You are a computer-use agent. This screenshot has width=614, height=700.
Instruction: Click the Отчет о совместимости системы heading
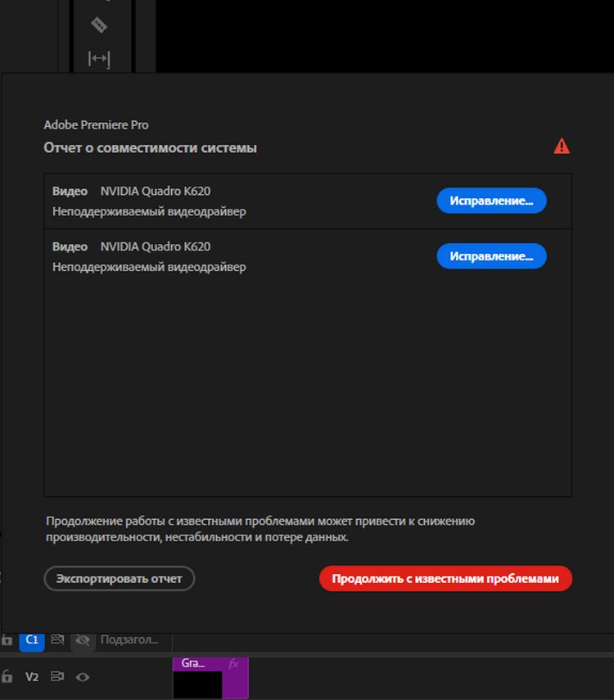tap(150, 147)
